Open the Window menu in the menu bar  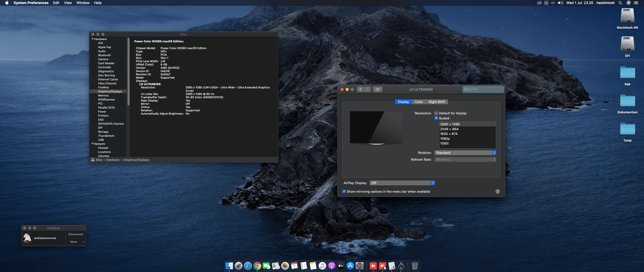83,3
